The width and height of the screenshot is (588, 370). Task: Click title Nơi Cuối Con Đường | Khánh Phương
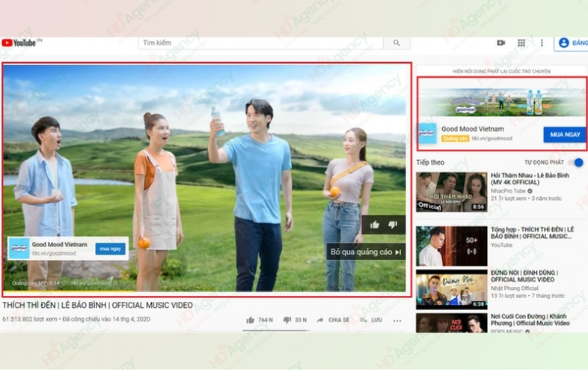pos(530,320)
